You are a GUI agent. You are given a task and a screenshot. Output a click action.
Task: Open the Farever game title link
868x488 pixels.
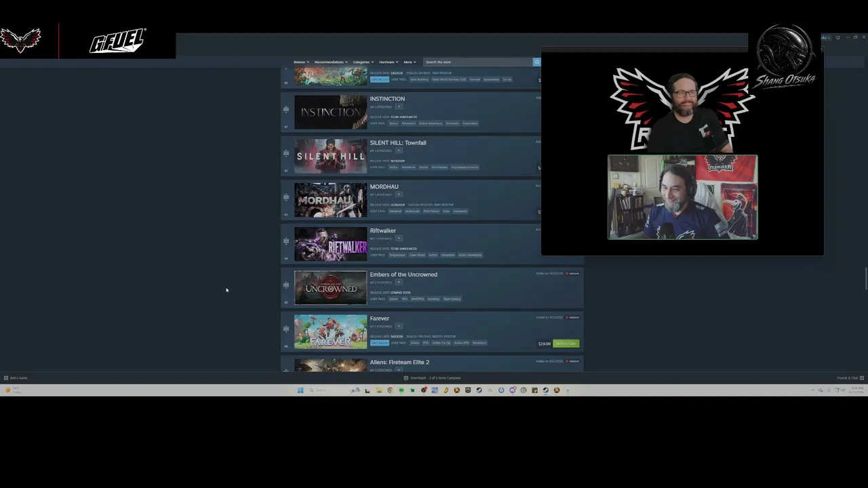pos(379,319)
